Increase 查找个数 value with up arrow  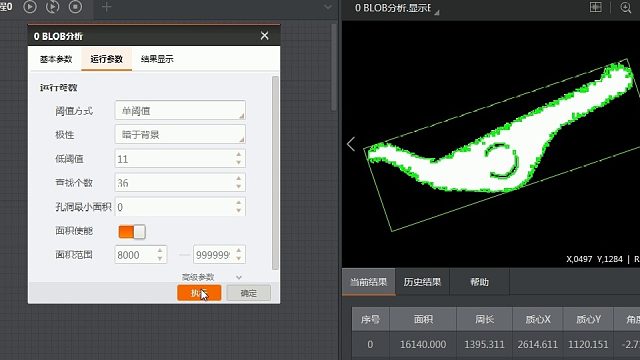tap(239, 178)
